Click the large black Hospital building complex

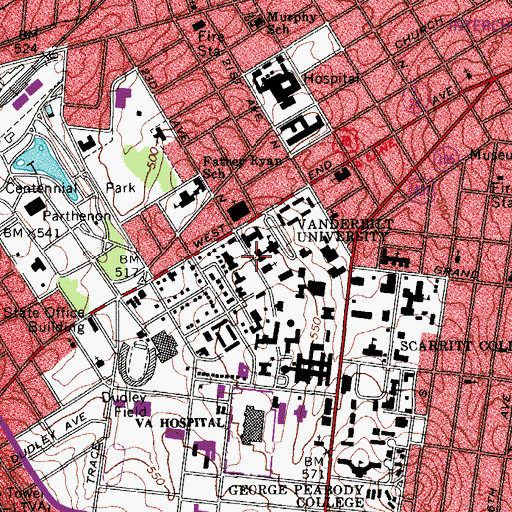[x=279, y=83]
